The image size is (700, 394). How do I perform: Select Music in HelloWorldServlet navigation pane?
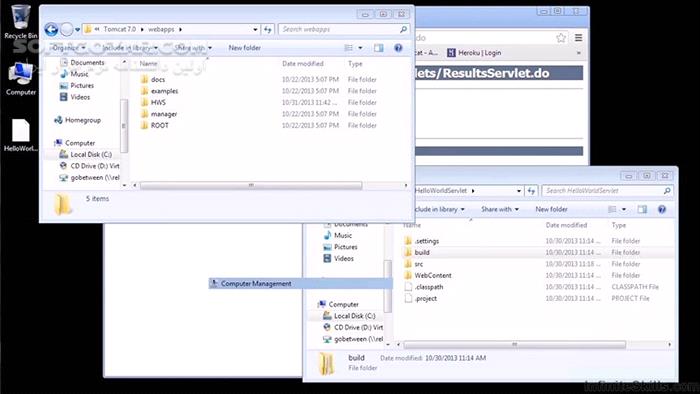tap(338, 236)
